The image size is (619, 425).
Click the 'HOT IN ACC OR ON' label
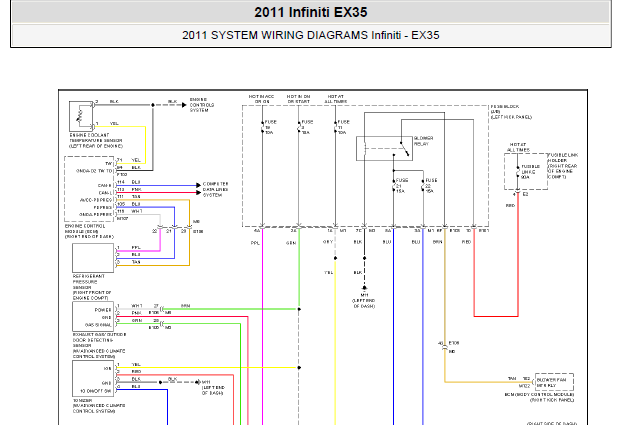[261, 99]
